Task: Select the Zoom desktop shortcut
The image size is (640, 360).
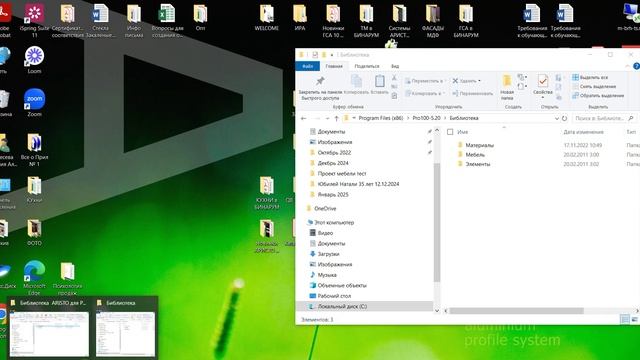Action: click(x=34, y=103)
